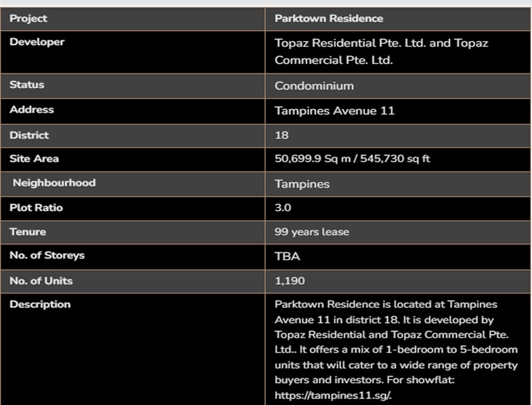Click the No. of Storeys label
532x405 pixels.
point(47,255)
